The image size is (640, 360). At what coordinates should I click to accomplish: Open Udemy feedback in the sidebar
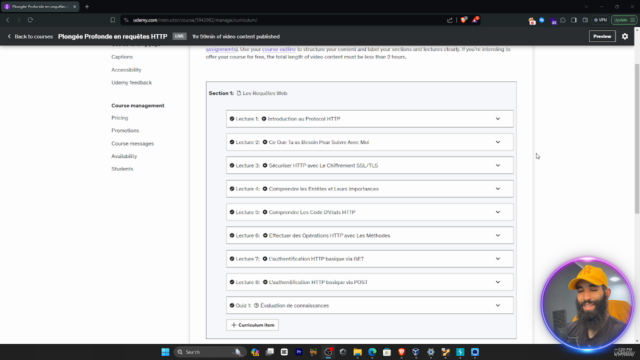click(131, 82)
